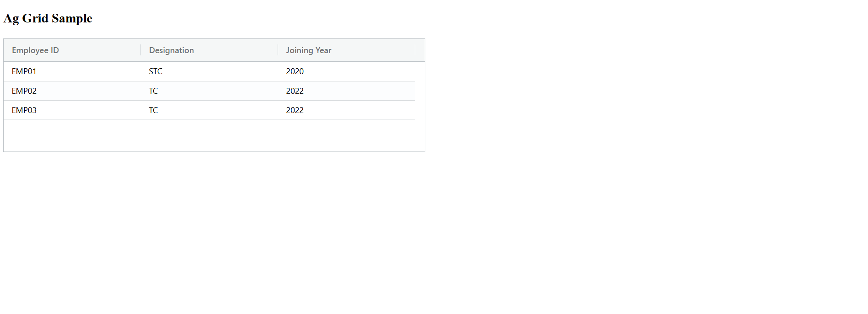The width and height of the screenshot is (868, 314).
Task: Click blank page area below the grid
Action: [214, 229]
